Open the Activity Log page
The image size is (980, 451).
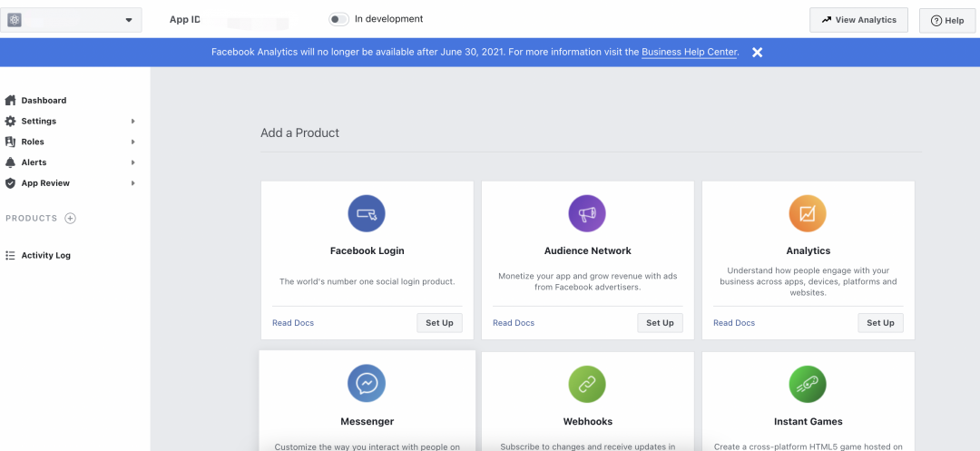(x=45, y=256)
